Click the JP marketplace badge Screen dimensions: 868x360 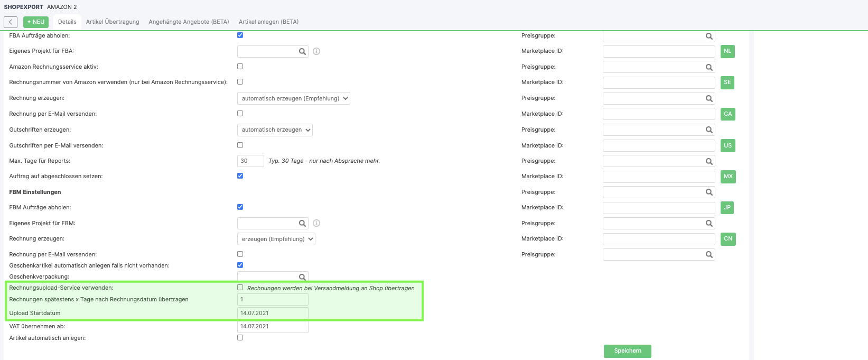point(727,208)
